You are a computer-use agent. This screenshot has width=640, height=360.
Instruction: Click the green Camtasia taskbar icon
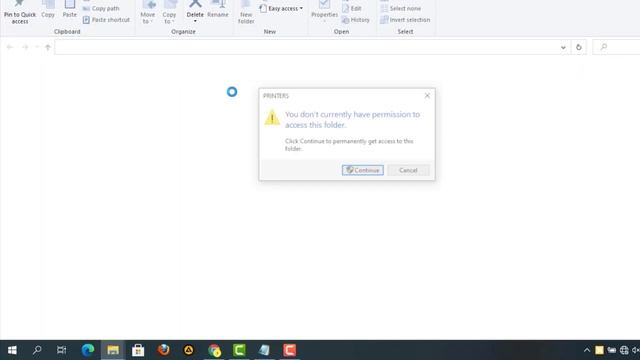(239, 350)
